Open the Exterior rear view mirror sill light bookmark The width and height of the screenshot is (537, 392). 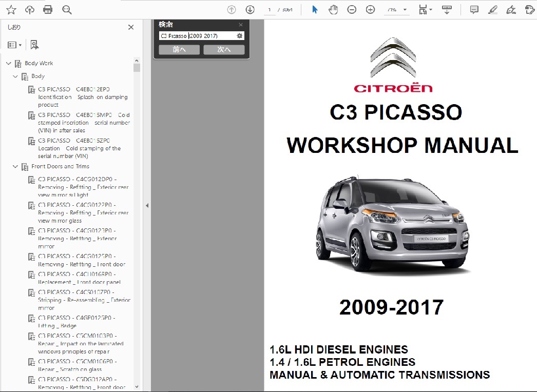[83, 187]
